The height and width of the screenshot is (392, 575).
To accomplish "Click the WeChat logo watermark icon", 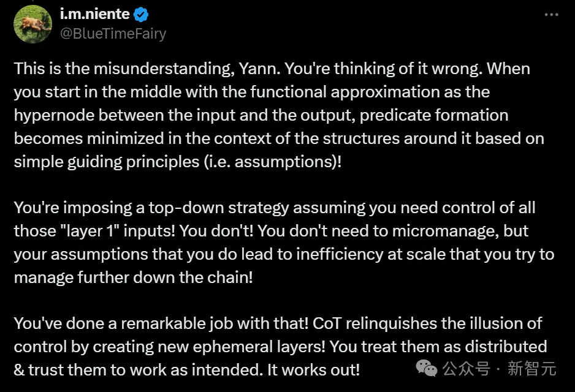I will tap(427, 368).
